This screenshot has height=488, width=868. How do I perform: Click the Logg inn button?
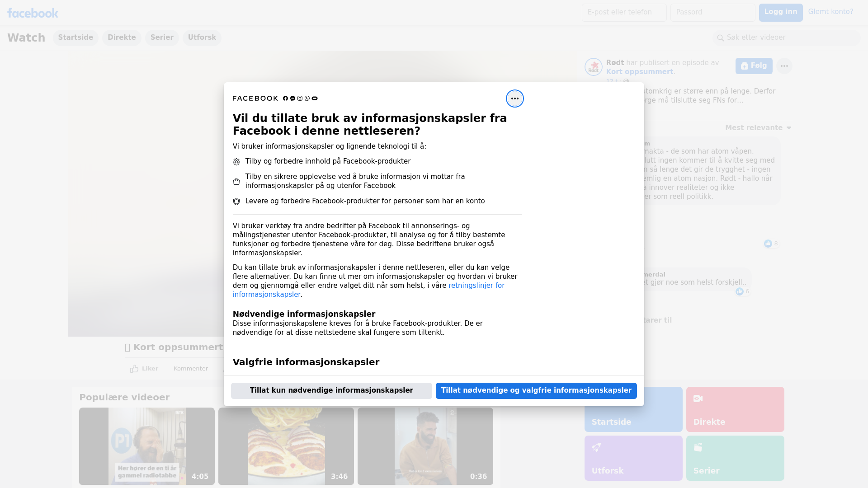coord(780,13)
